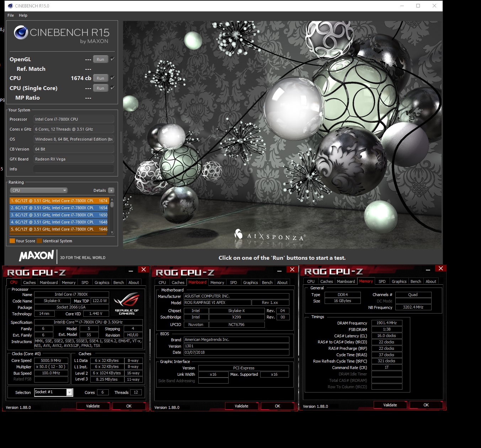The height and width of the screenshot is (448, 481).
Task: Click Validate in the Memory window
Action: [x=390, y=405]
